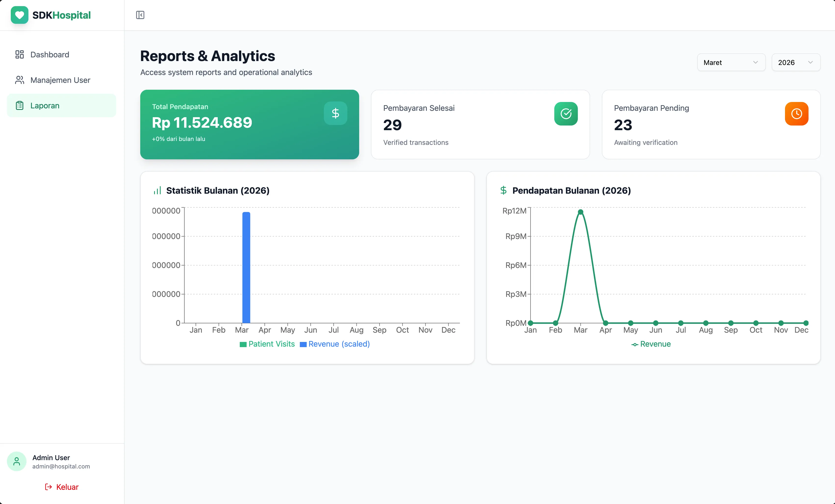Collapse the sidebar using the panel icon
This screenshot has width=835, height=504.
click(140, 15)
